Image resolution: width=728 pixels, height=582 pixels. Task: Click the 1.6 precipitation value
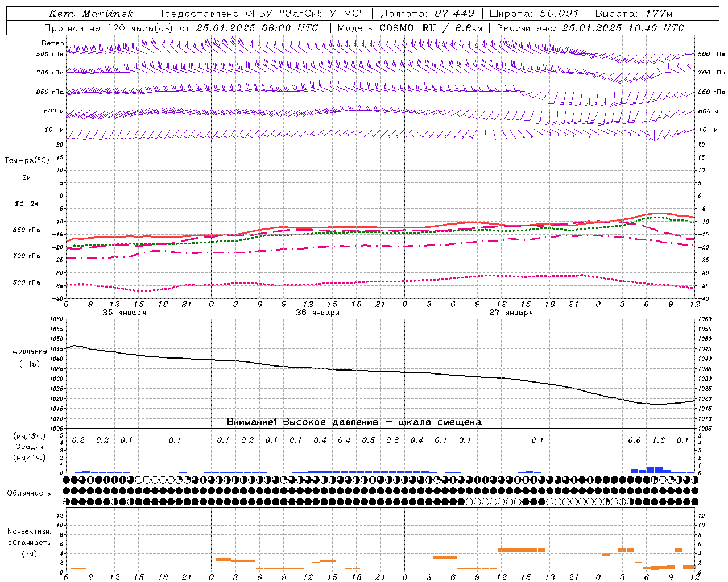[x=659, y=440]
